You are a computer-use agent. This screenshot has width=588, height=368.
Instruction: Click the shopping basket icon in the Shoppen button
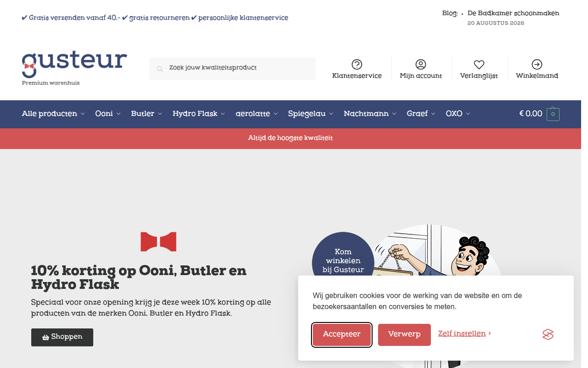(45, 337)
